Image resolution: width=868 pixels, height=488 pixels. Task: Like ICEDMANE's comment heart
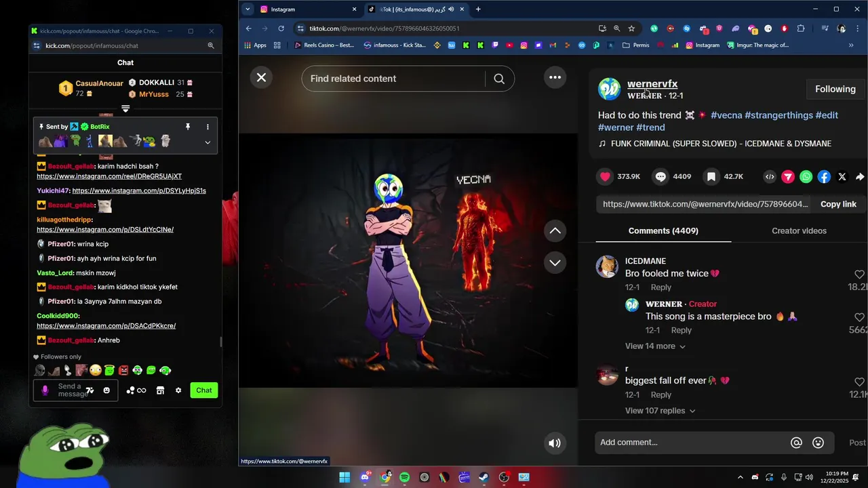coord(859,274)
